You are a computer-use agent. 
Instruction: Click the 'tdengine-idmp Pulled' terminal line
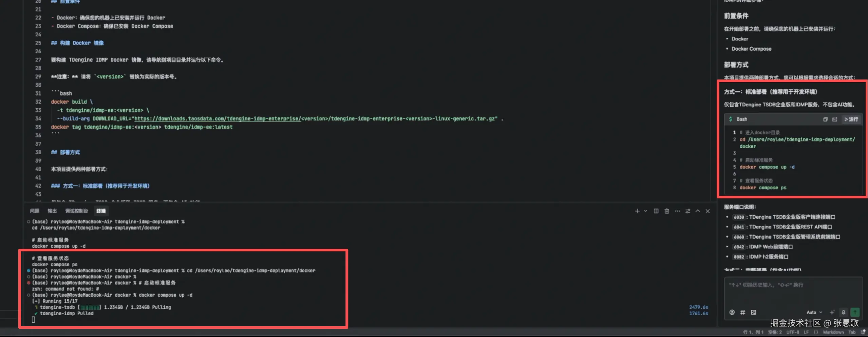[67, 314]
